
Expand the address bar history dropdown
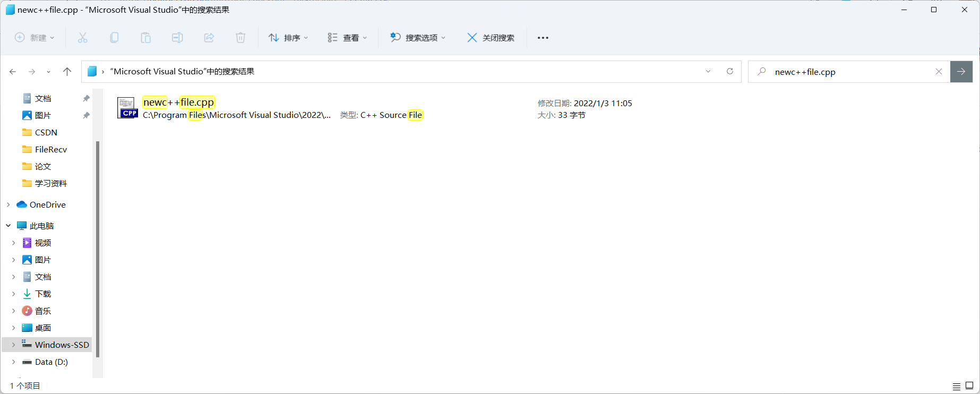coord(708,72)
